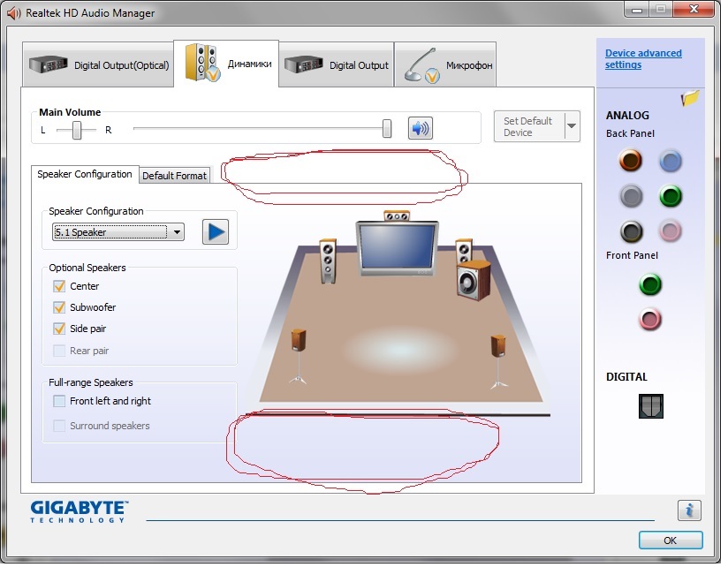Toggle Surround speakers full-range checkbox
This screenshot has width=728, height=567.
pyautogui.click(x=59, y=426)
